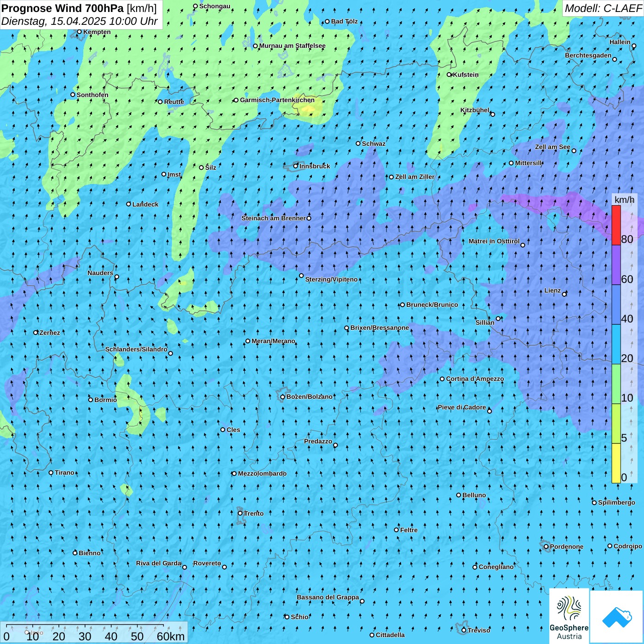Click the Mezzolombardo town label
Screen dimensions: 644x644
[262, 473]
